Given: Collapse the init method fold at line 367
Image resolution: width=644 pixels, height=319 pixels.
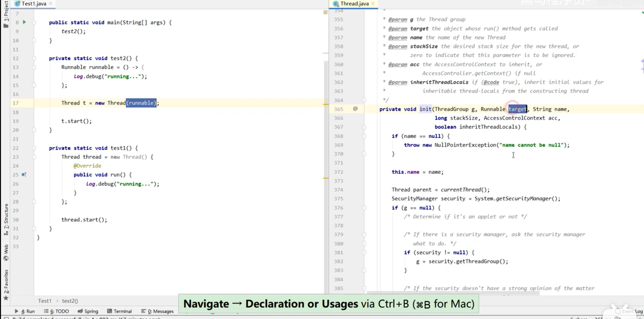Looking at the screenshot, I should pyautogui.click(x=364, y=127).
